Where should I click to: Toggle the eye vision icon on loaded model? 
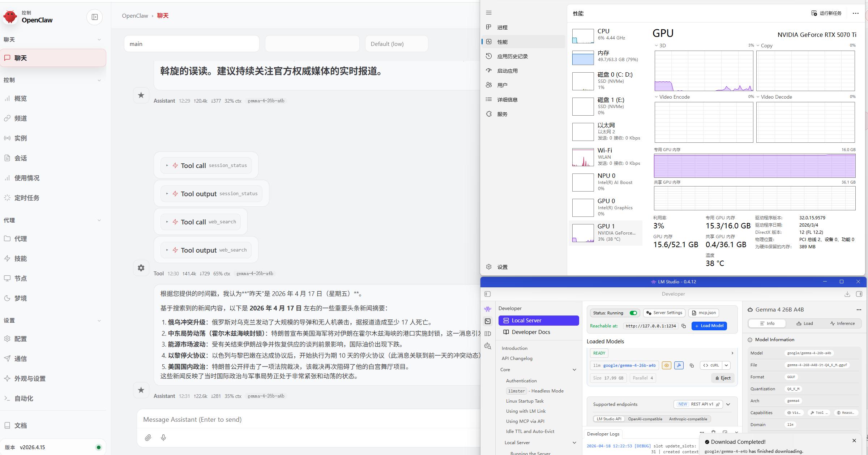click(666, 365)
